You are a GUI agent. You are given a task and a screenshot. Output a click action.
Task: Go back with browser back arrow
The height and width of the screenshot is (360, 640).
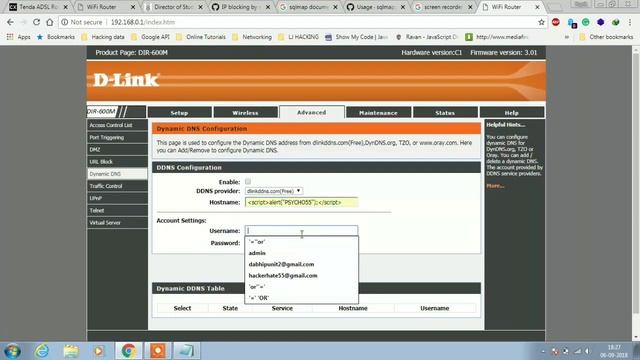click(10, 22)
